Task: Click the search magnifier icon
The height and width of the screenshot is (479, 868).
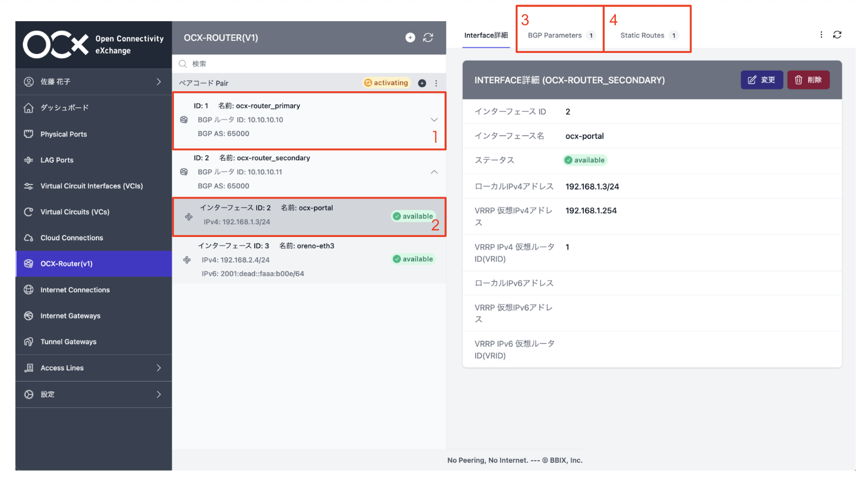Action: pos(183,64)
